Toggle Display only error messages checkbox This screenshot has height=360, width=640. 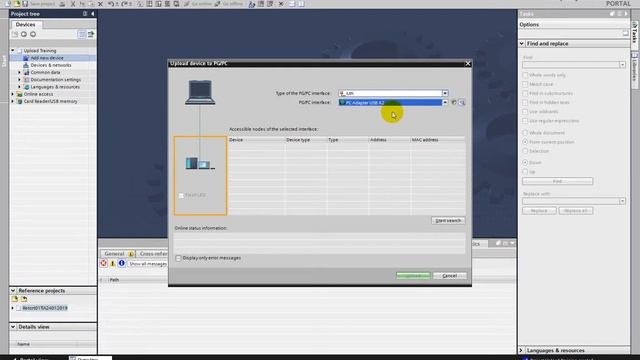coord(178,258)
